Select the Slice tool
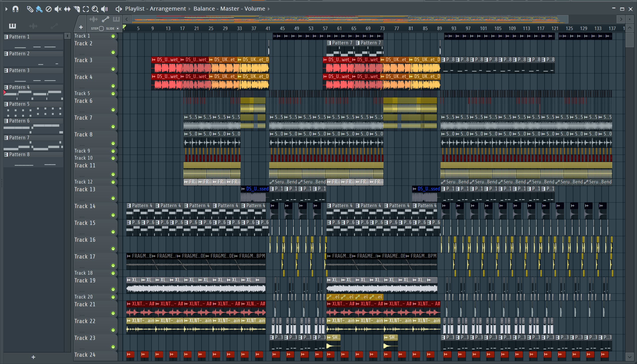Screen dimensions: 637x364 [x=77, y=9]
